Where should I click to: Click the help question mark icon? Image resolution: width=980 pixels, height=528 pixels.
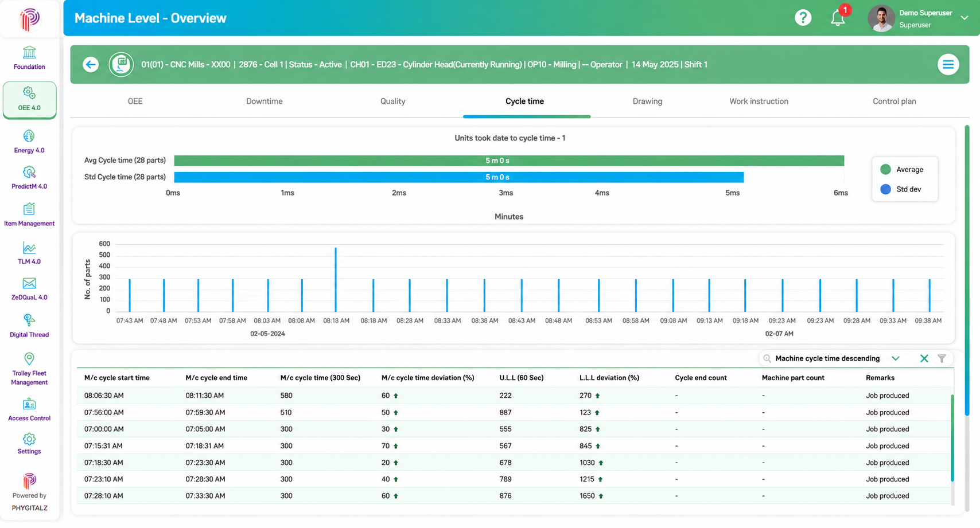click(803, 18)
